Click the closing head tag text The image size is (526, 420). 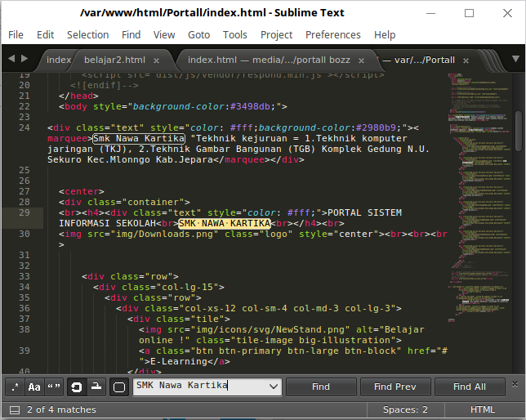(x=78, y=96)
